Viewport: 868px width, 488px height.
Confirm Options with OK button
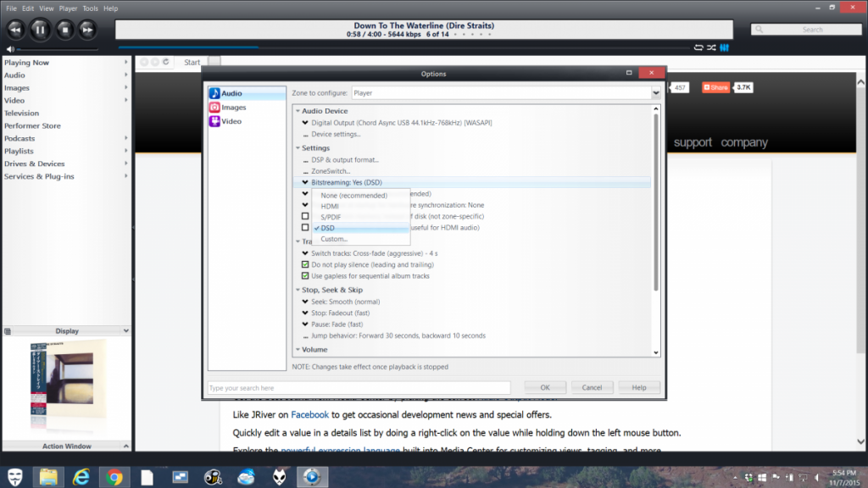(x=545, y=387)
